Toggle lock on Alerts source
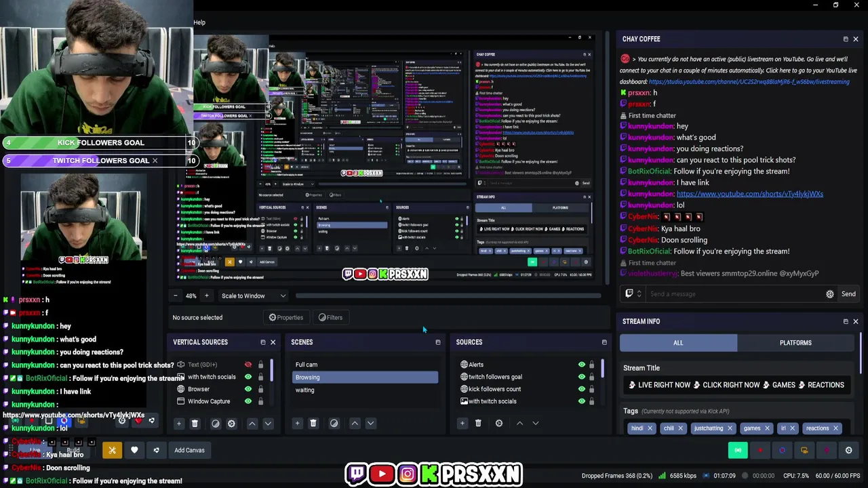The height and width of the screenshot is (488, 868). (x=591, y=365)
